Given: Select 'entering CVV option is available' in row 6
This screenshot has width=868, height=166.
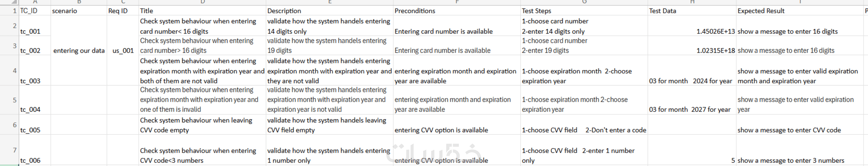Looking at the screenshot, I should (x=441, y=130).
